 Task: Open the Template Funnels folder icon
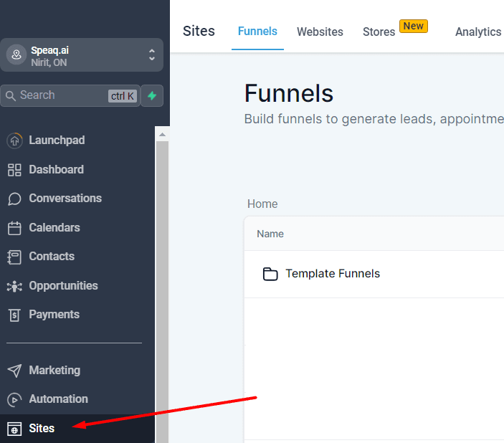pos(270,274)
